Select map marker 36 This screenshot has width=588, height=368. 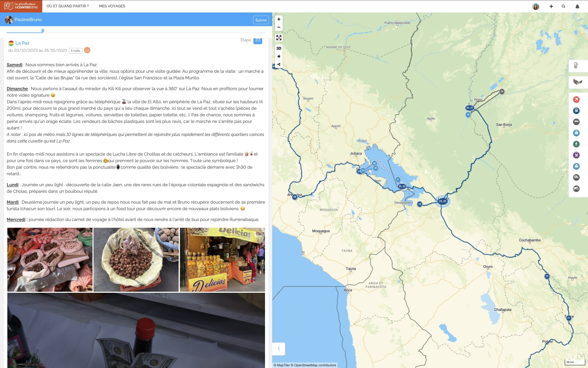click(x=375, y=168)
